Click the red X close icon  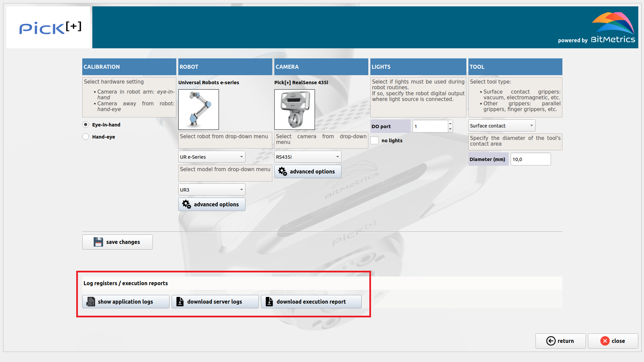605,341
